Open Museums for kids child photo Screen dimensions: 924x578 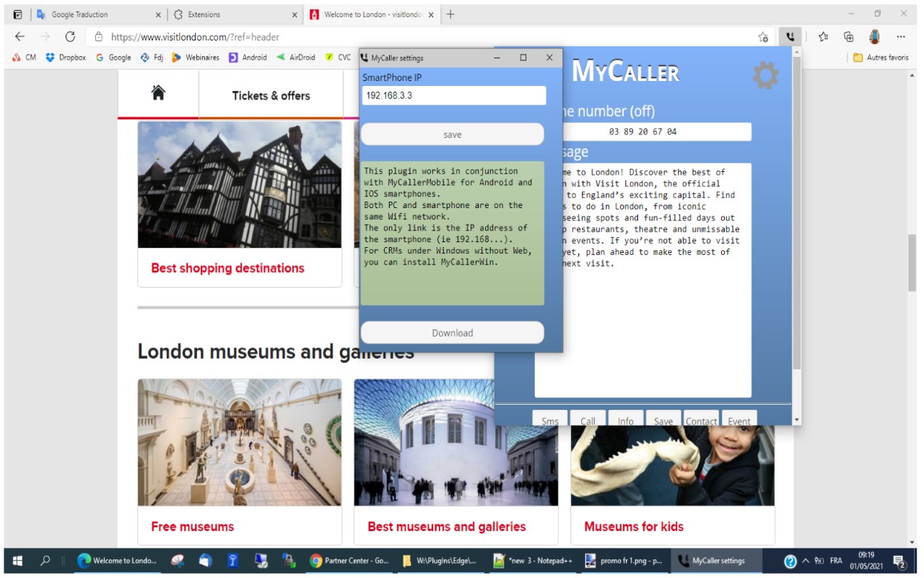673,465
